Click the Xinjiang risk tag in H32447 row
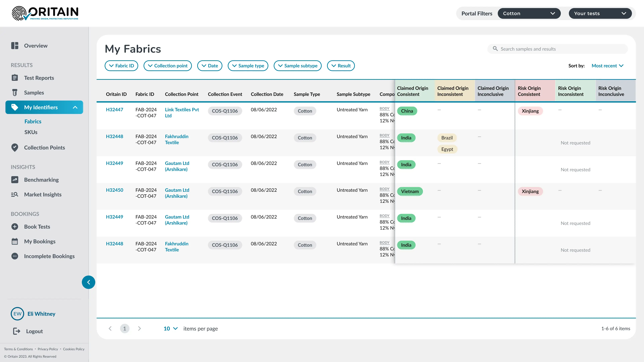Screen dimensions: 644x362 530,111
